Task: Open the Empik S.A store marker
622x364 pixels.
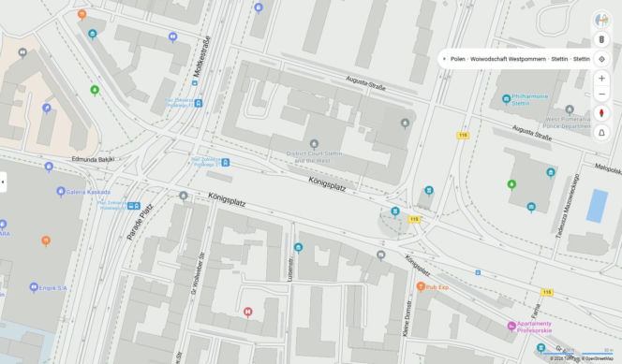Action: pos(34,287)
